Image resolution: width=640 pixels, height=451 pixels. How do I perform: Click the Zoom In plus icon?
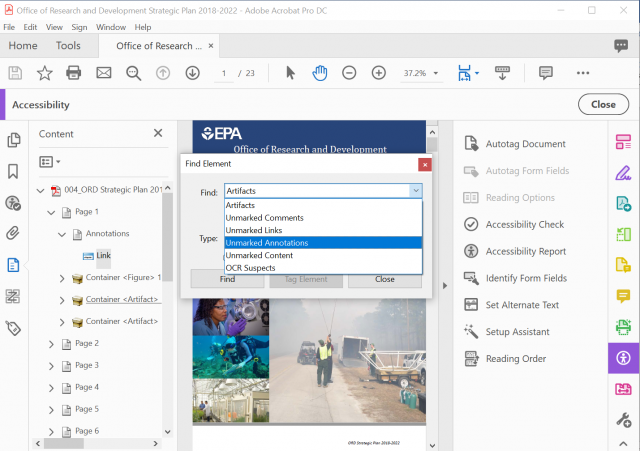379,73
